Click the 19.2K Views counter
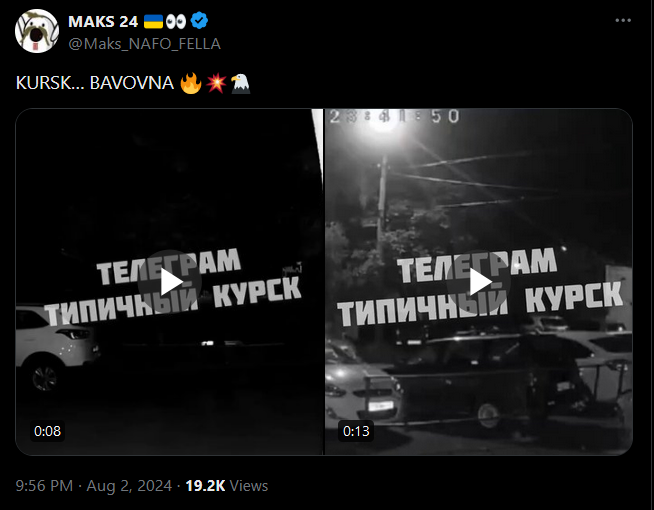 coord(226,486)
